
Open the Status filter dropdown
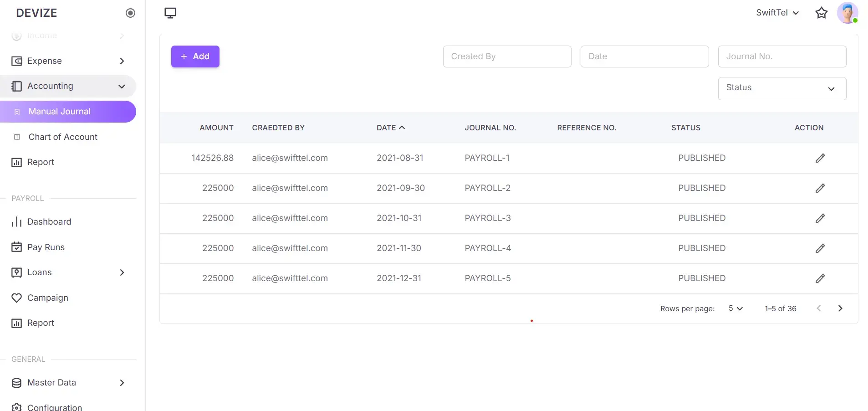click(781, 88)
